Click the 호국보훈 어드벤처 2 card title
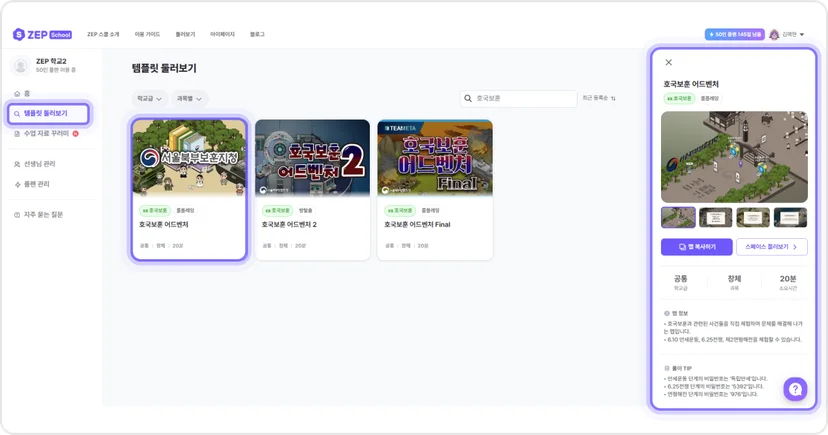This screenshot has height=435, width=828. pos(289,224)
